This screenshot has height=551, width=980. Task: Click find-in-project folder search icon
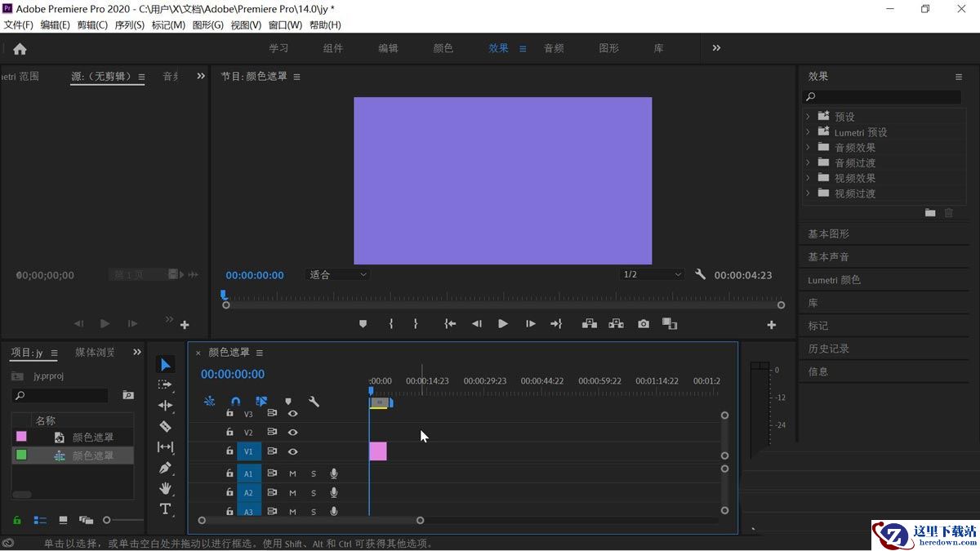[x=128, y=395]
